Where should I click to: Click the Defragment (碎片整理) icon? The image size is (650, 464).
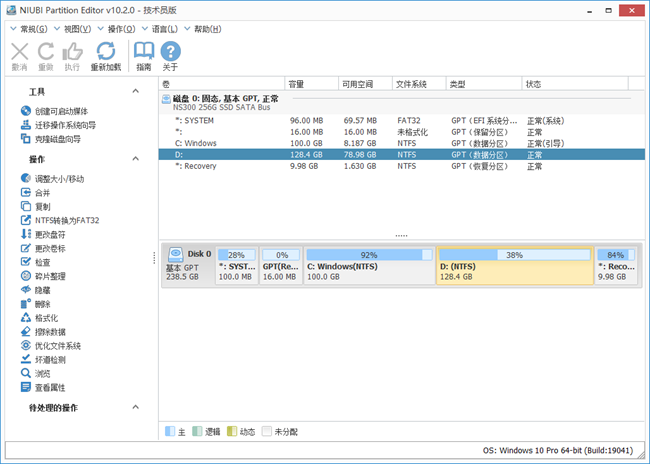click(x=26, y=276)
